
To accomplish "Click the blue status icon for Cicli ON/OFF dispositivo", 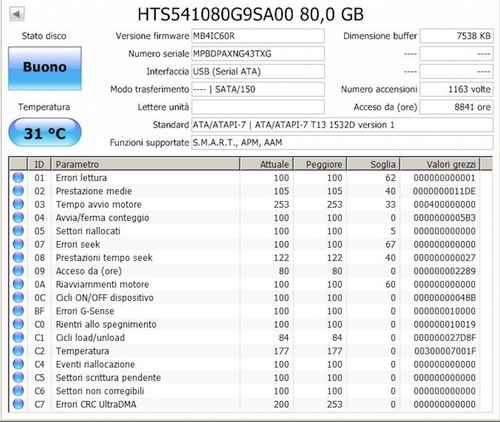I will tap(18, 297).
